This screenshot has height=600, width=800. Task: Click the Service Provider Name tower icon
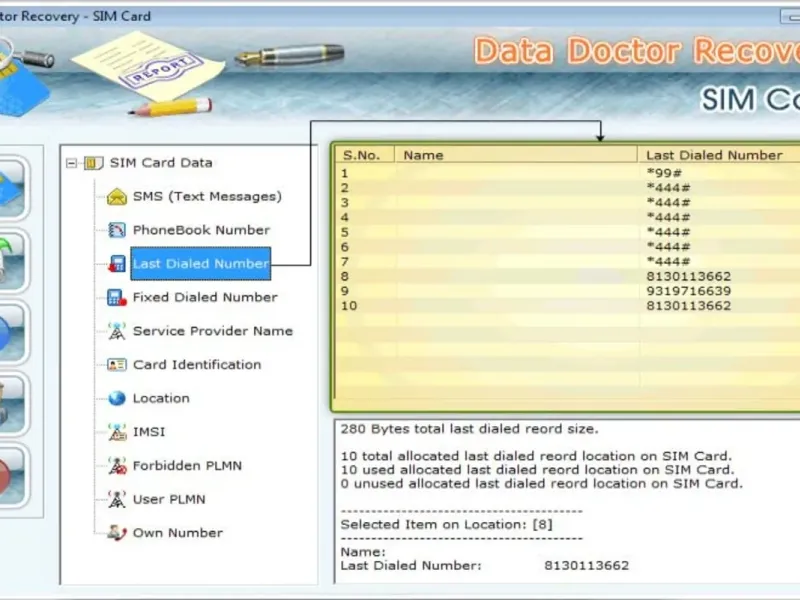pos(117,331)
